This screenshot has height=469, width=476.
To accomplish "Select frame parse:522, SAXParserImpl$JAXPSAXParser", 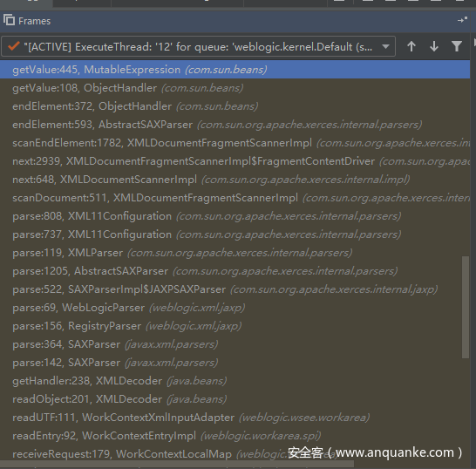I will 235,289.
